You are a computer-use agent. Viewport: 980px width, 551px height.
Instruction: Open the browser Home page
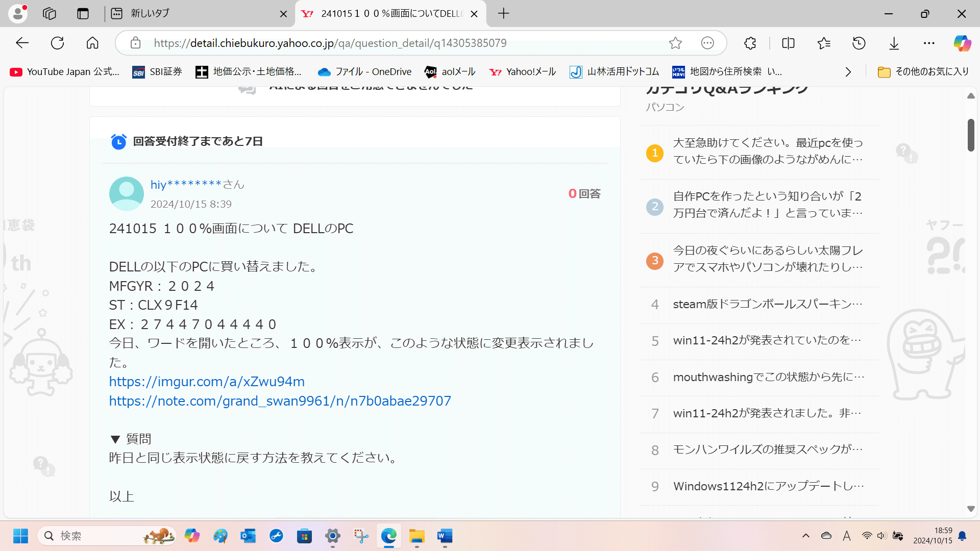pyautogui.click(x=92, y=43)
